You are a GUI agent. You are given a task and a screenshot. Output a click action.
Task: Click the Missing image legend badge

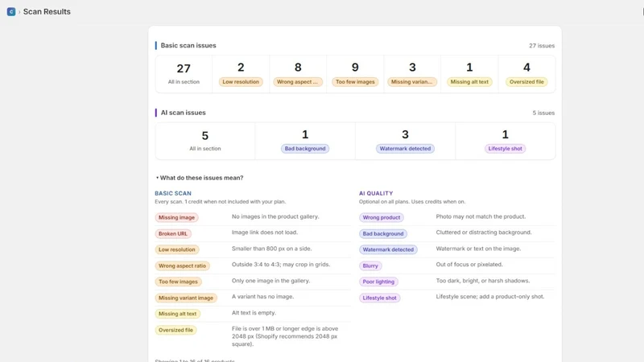pyautogui.click(x=176, y=217)
